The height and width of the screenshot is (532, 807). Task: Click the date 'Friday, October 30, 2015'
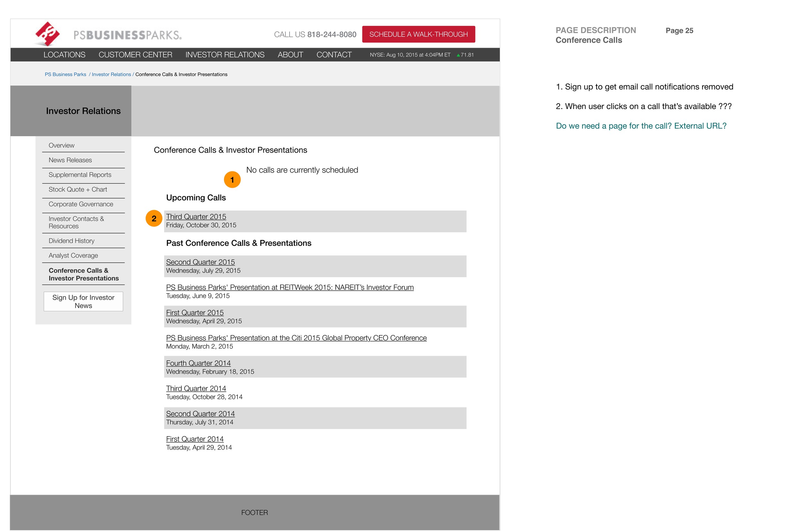[201, 225]
